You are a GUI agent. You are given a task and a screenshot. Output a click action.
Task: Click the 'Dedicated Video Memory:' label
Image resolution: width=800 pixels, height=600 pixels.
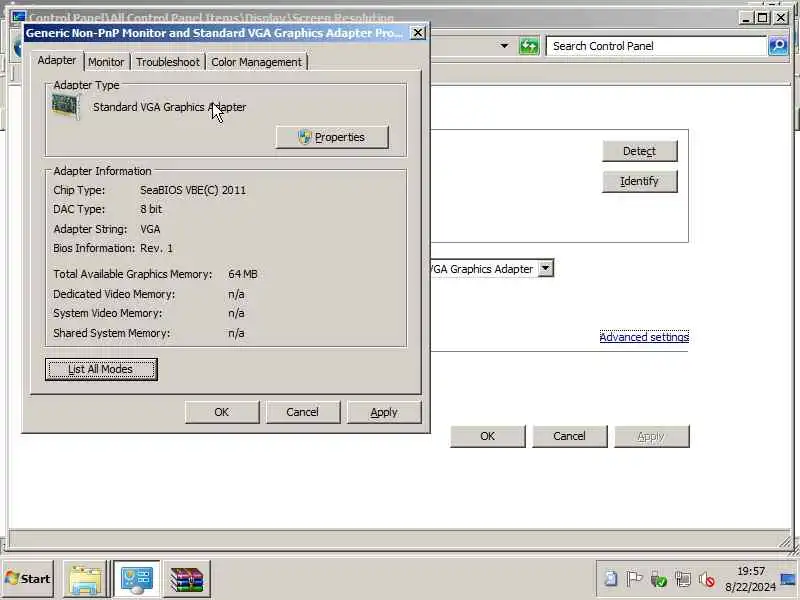pyautogui.click(x=114, y=294)
